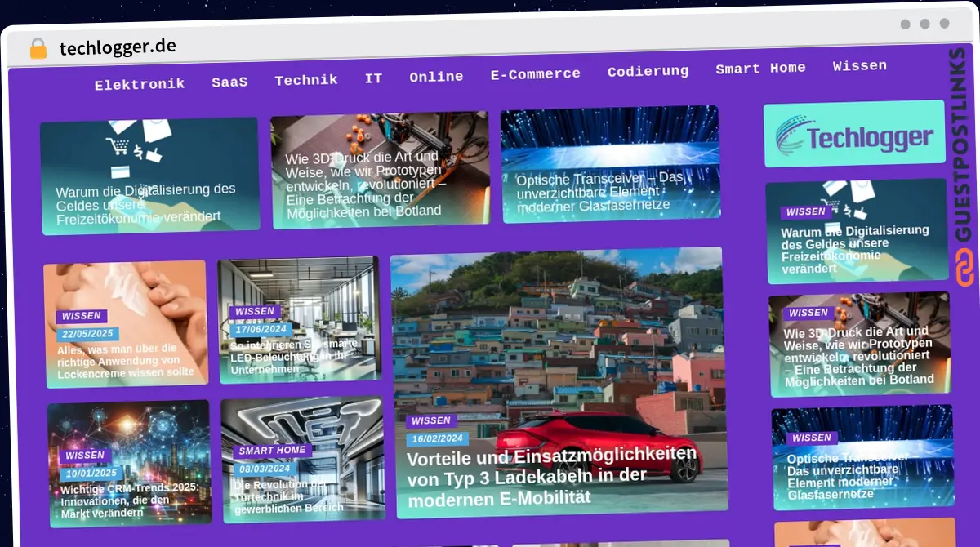Viewport: 980px width, 547px height.
Task: Click the Guestpostlinks chain-link icon
Action: click(x=965, y=268)
